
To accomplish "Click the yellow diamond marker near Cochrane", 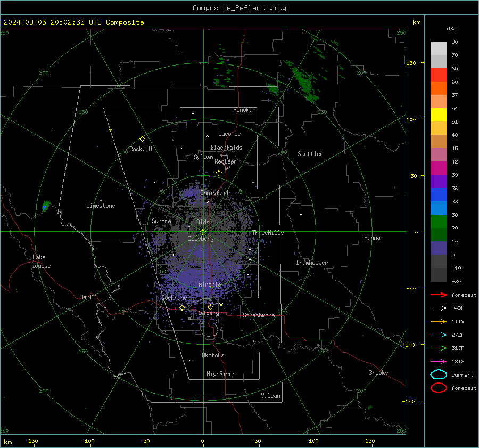I will [x=182, y=308].
